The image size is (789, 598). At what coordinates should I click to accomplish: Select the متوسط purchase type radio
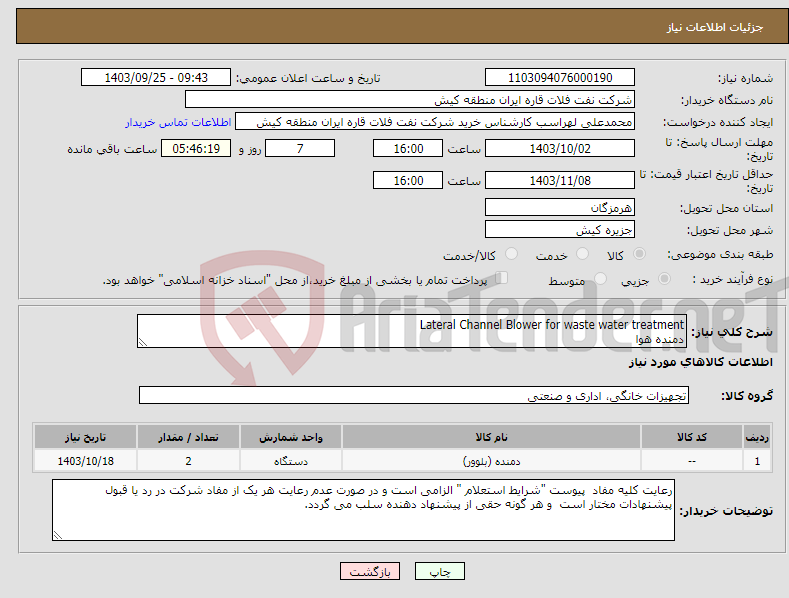pyautogui.click(x=600, y=278)
